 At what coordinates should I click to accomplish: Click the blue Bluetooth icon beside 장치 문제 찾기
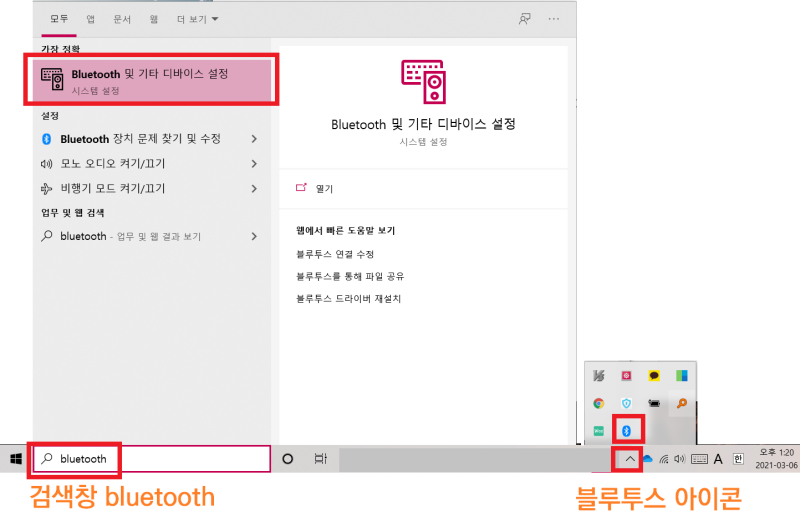pyautogui.click(x=46, y=139)
